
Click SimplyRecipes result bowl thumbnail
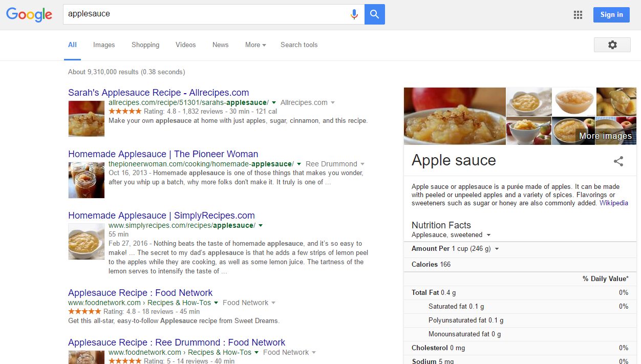pyautogui.click(x=87, y=242)
